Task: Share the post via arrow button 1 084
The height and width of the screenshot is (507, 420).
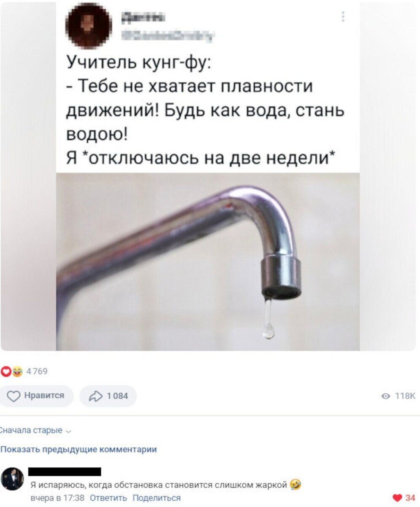Action: (108, 396)
